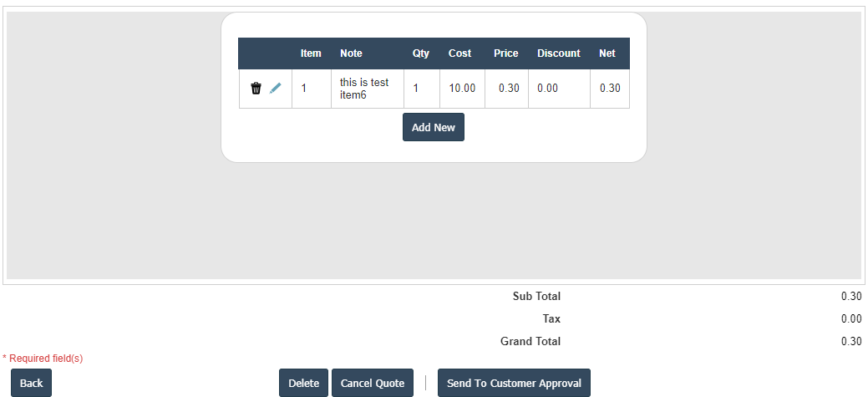Viewport: 868px width, 397px height.
Task: Click the note cell 'this is test item6'
Action: pos(364,89)
